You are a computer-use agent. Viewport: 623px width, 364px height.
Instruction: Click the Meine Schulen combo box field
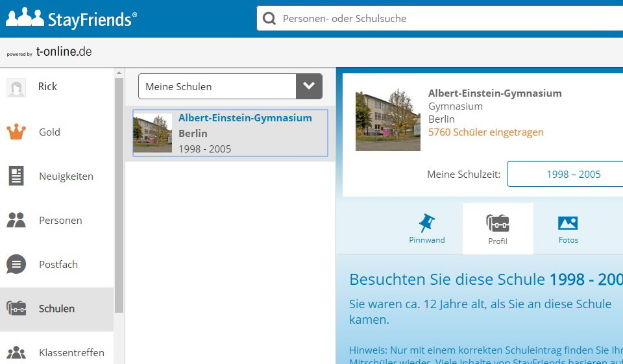pyautogui.click(x=217, y=86)
